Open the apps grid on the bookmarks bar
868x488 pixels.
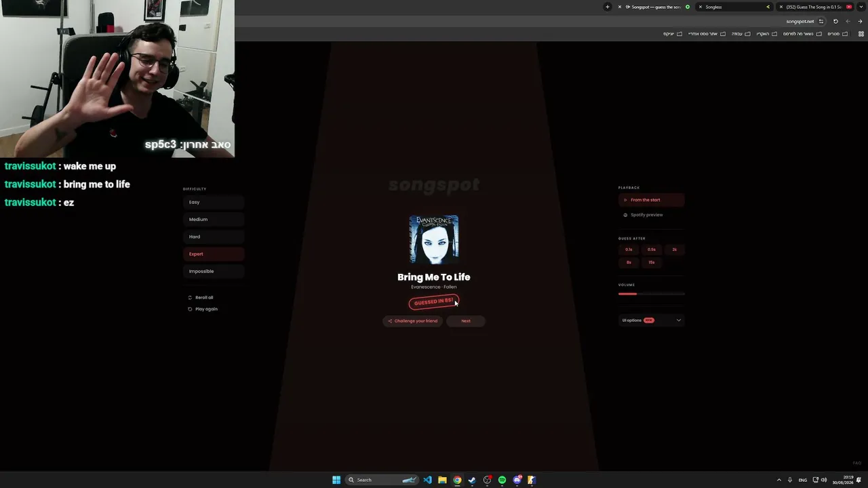point(861,34)
